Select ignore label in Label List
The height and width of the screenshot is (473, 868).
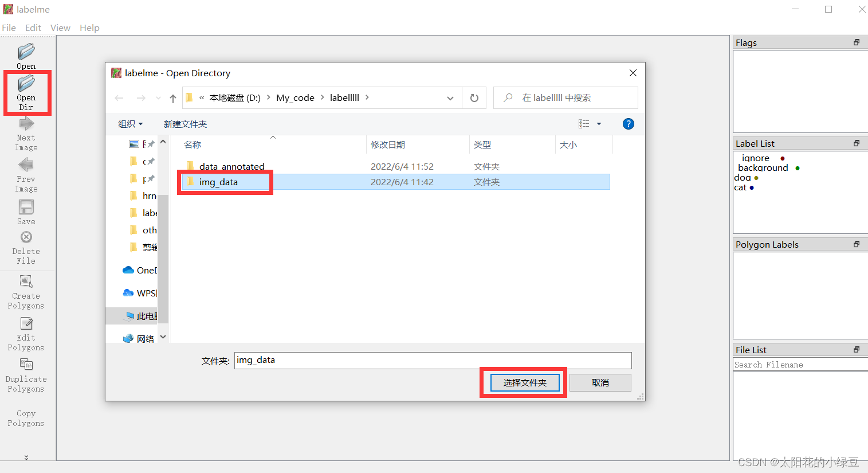pos(763,158)
